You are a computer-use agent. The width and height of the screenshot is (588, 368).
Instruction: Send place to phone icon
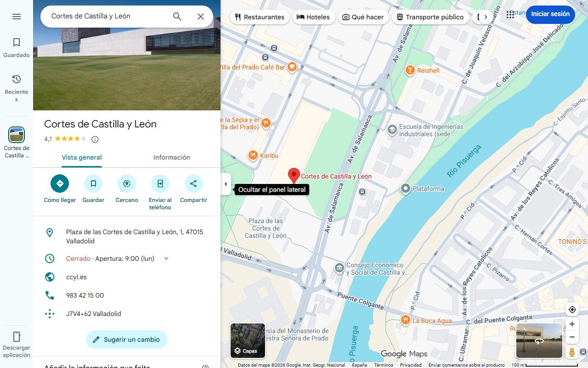coord(160,184)
